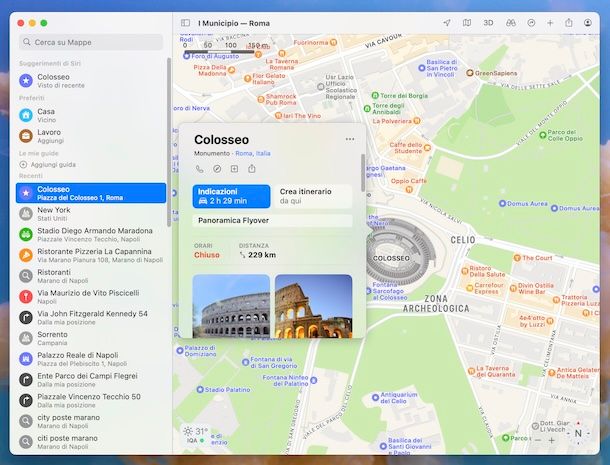Open the three-dots menu on Colosseo card
Viewport: 610px width, 465px height.
350,139
